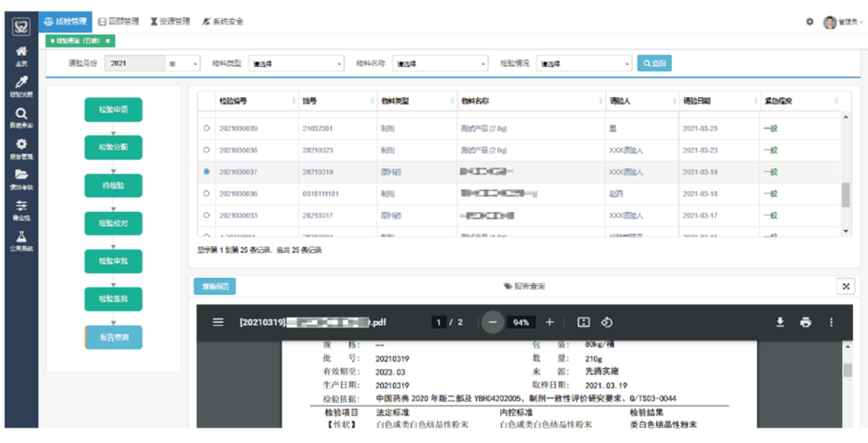Click the 检验申请 workflow step button
The width and height of the screenshot is (868, 443).
coord(114,110)
